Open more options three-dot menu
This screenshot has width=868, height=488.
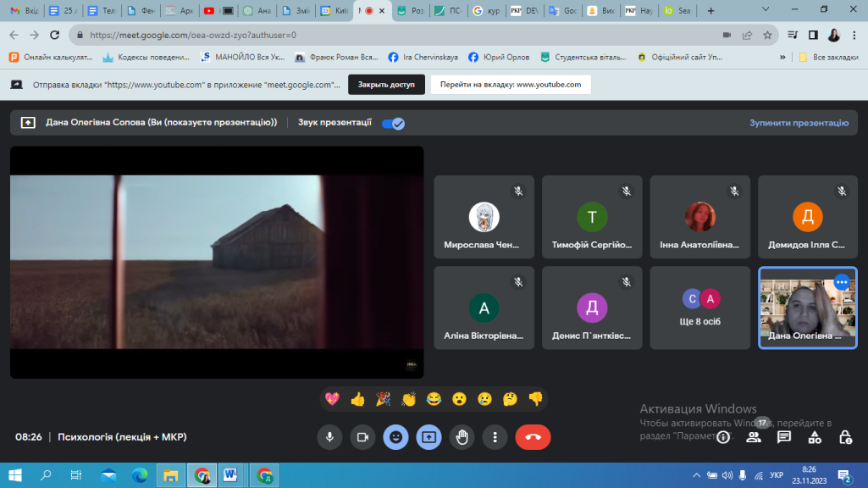[495, 437]
